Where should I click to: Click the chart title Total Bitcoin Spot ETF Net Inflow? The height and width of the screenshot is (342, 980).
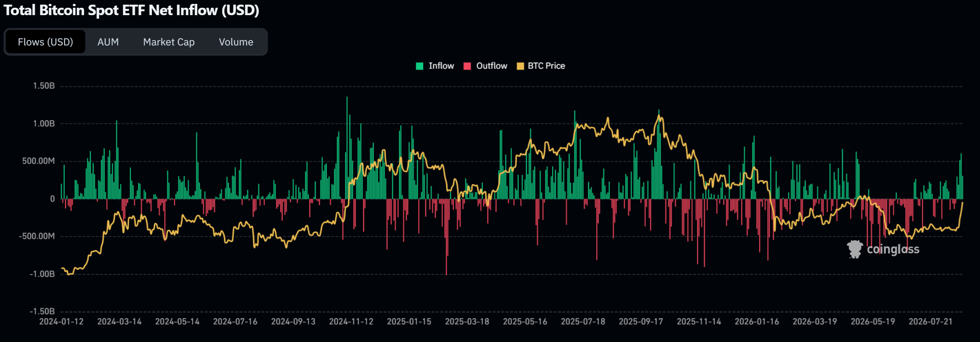point(131,10)
